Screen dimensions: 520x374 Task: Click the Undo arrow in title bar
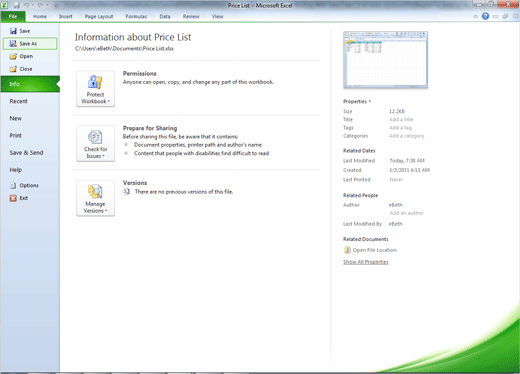tap(26, 5)
